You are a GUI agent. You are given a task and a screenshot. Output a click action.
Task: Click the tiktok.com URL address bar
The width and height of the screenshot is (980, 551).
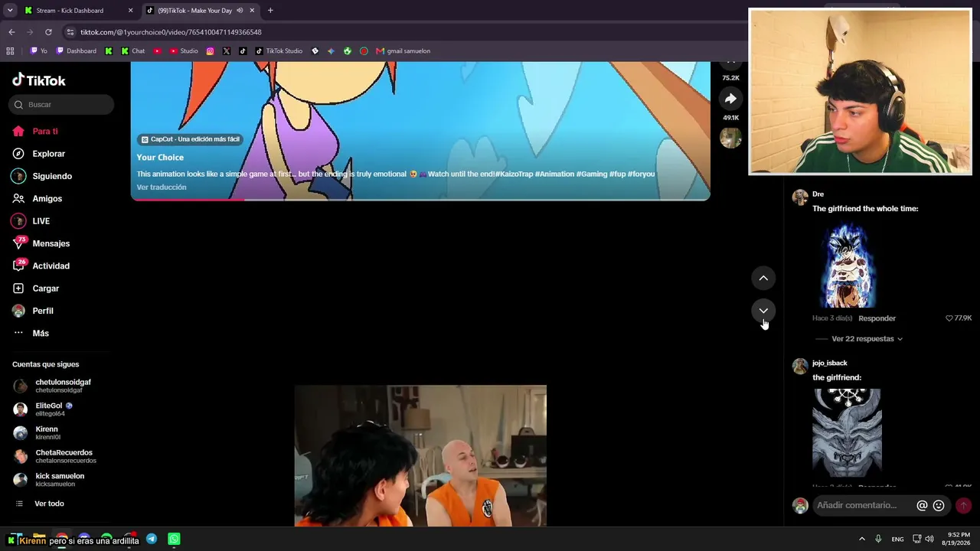(171, 32)
